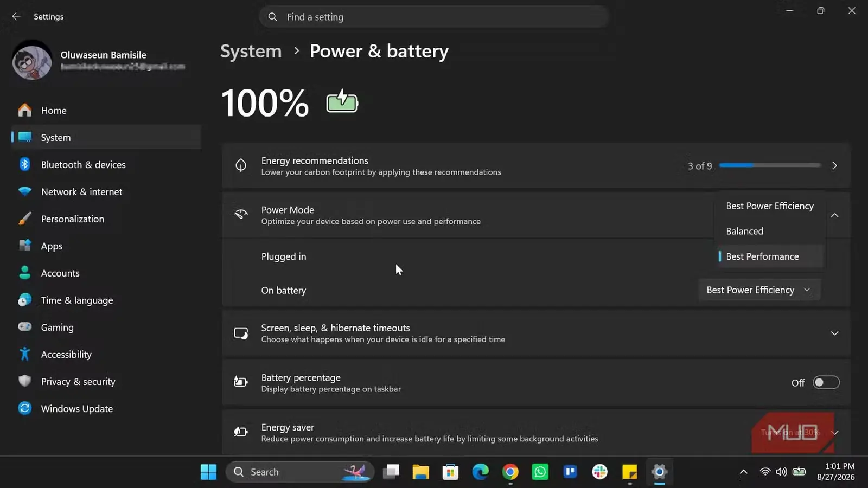Launch File Explorer from taskbar

420,472
